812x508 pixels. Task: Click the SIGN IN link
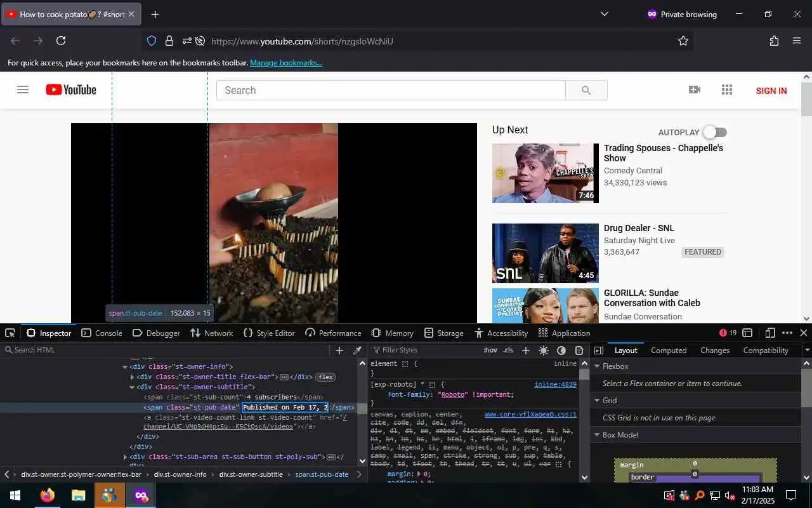(x=771, y=91)
